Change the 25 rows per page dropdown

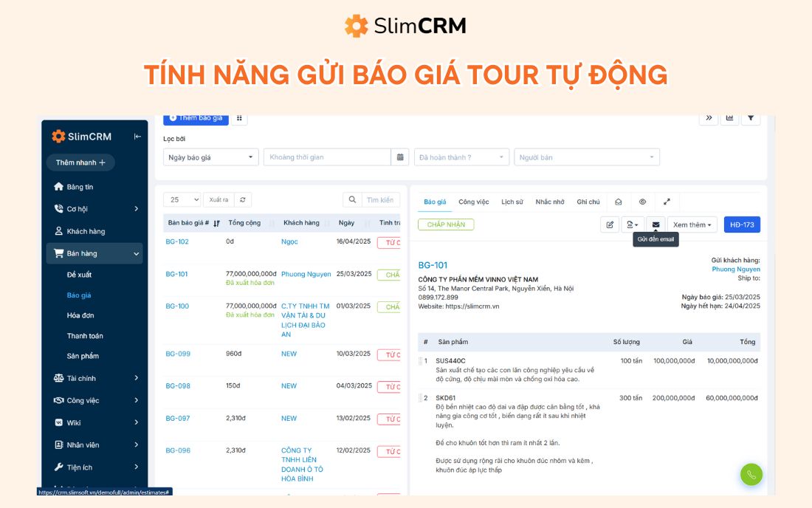[x=182, y=199]
